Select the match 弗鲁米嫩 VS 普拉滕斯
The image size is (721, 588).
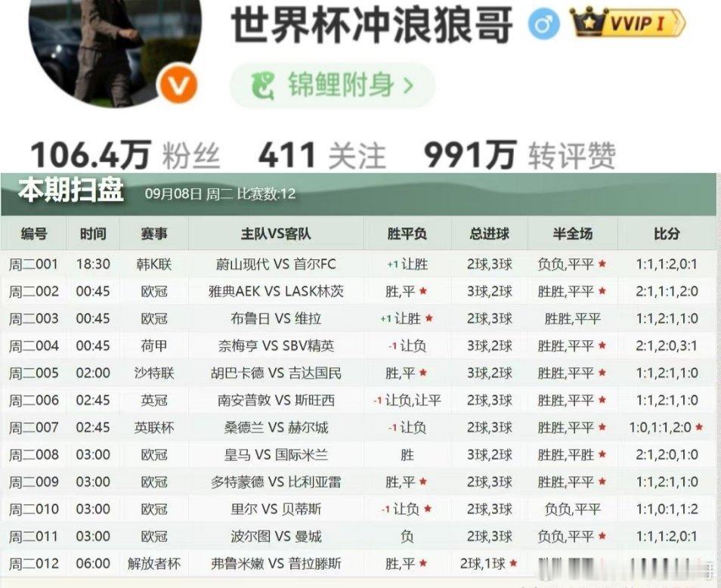click(x=276, y=563)
